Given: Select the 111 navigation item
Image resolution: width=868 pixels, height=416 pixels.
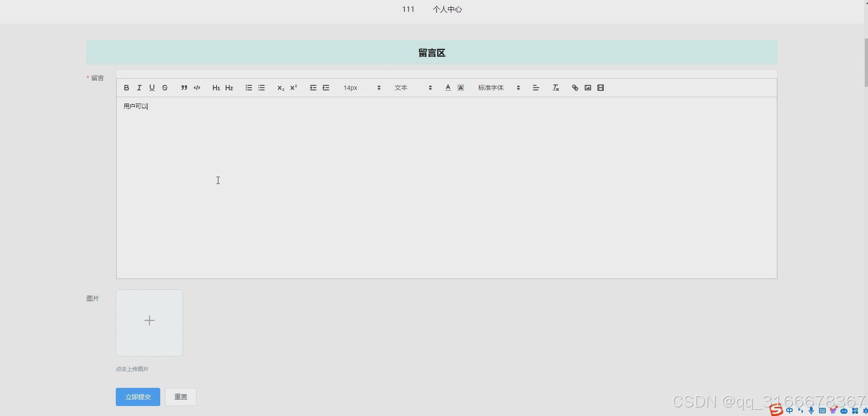Looking at the screenshot, I should tap(408, 9).
